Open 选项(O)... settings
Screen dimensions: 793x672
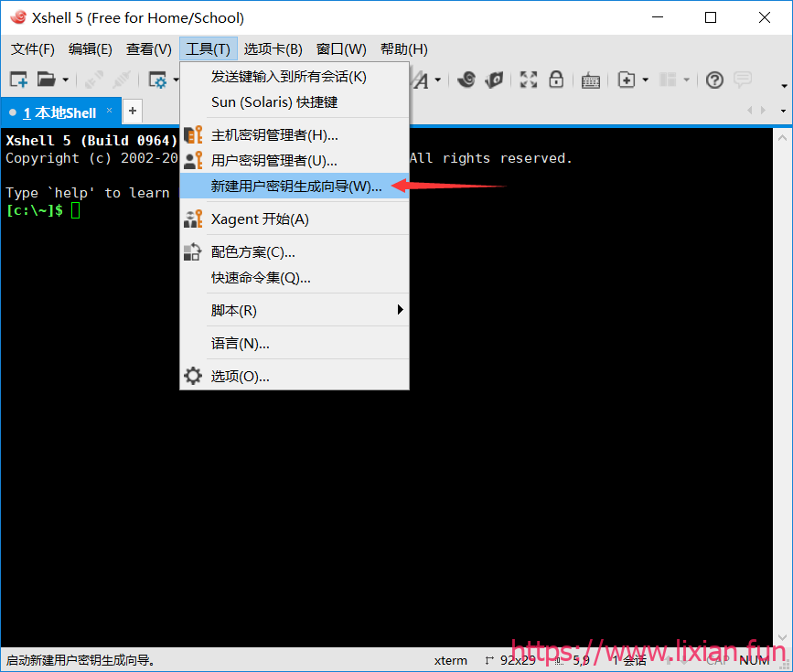[x=295, y=376]
